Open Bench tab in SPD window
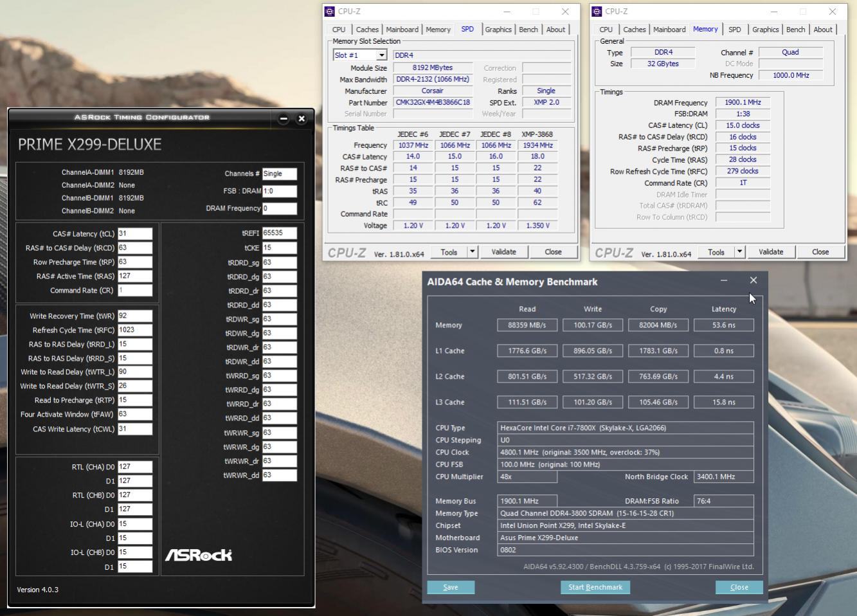The width and height of the screenshot is (857, 616). coord(528,30)
